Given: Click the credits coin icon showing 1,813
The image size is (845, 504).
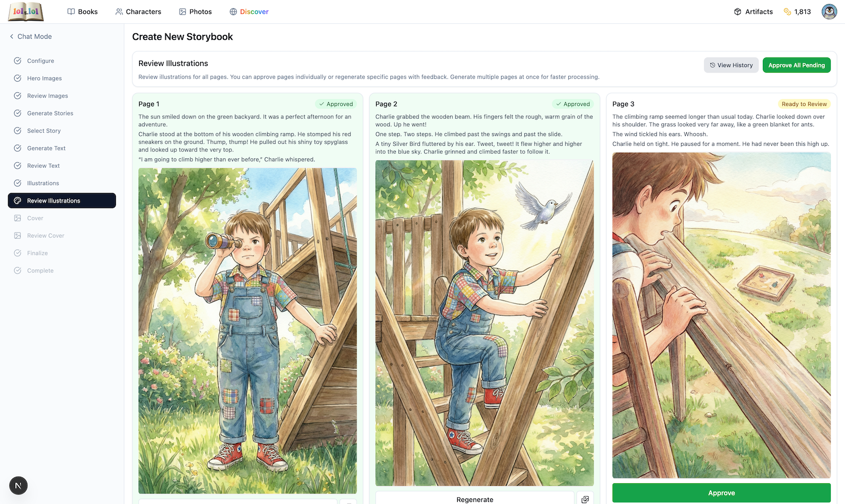Looking at the screenshot, I should coord(787,12).
